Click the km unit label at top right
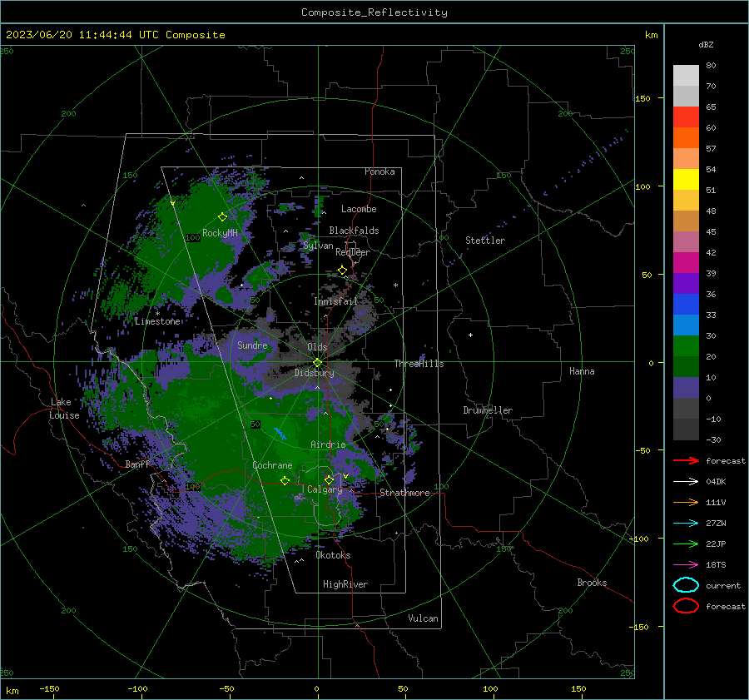The image size is (749, 700). pos(651,35)
